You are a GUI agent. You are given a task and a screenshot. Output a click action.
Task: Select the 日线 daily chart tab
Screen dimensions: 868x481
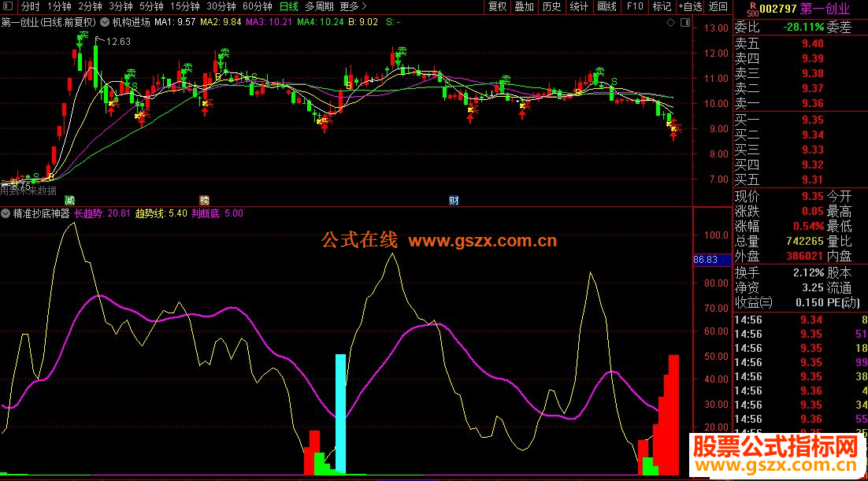pos(288,6)
